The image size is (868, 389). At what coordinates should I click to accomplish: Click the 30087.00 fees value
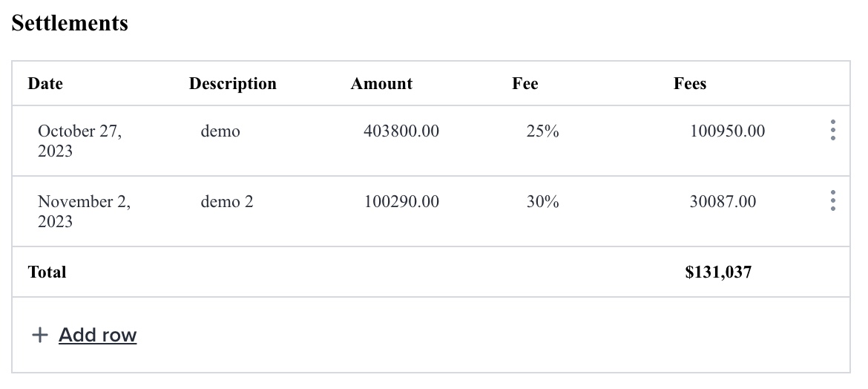coord(723,202)
